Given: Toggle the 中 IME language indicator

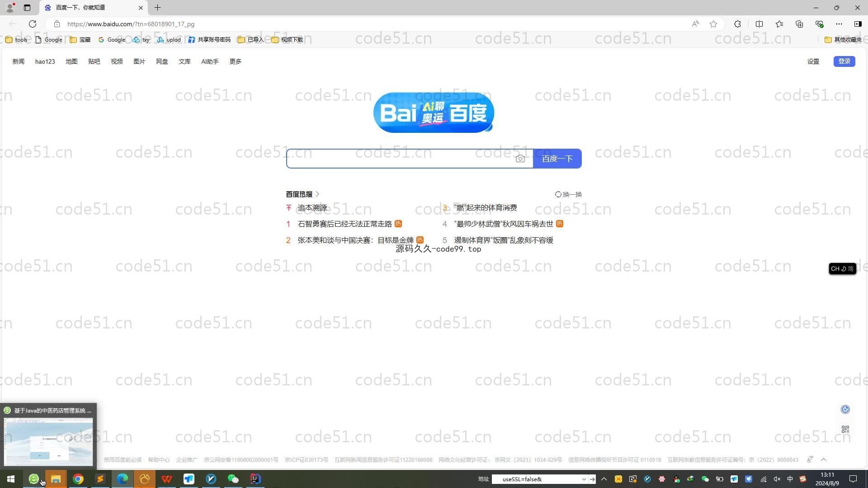Looking at the screenshot, I should point(790,479).
